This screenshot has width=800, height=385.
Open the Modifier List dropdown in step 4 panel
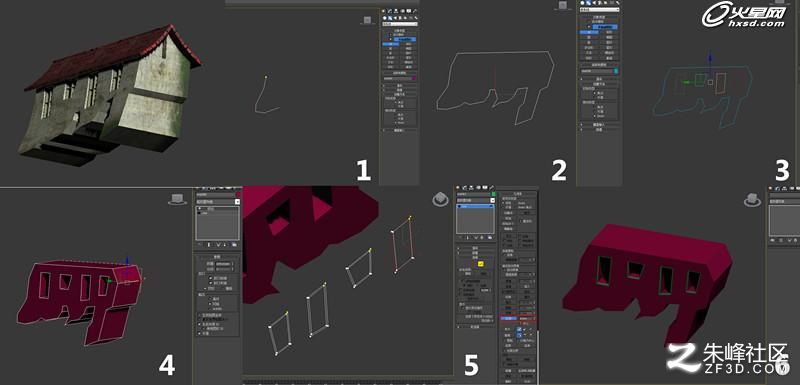(x=218, y=201)
